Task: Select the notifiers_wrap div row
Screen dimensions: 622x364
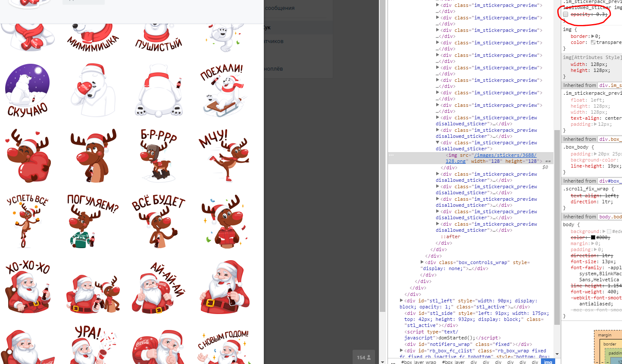Action: (x=468, y=344)
